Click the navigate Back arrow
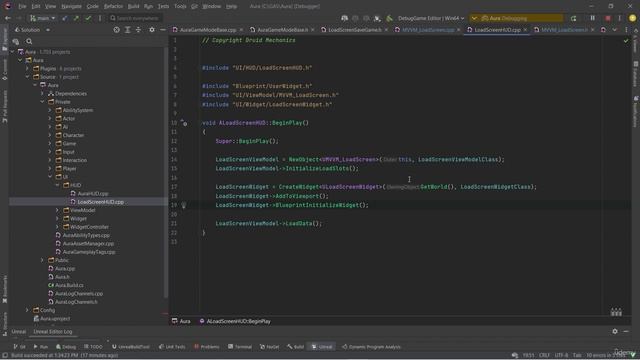 tap(8, 18)
